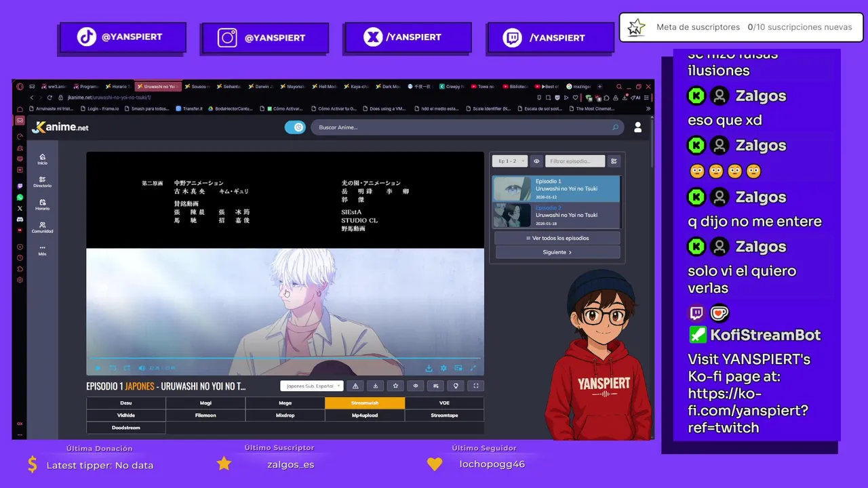Select the Mixdrop video server

(x=285, y=415)
